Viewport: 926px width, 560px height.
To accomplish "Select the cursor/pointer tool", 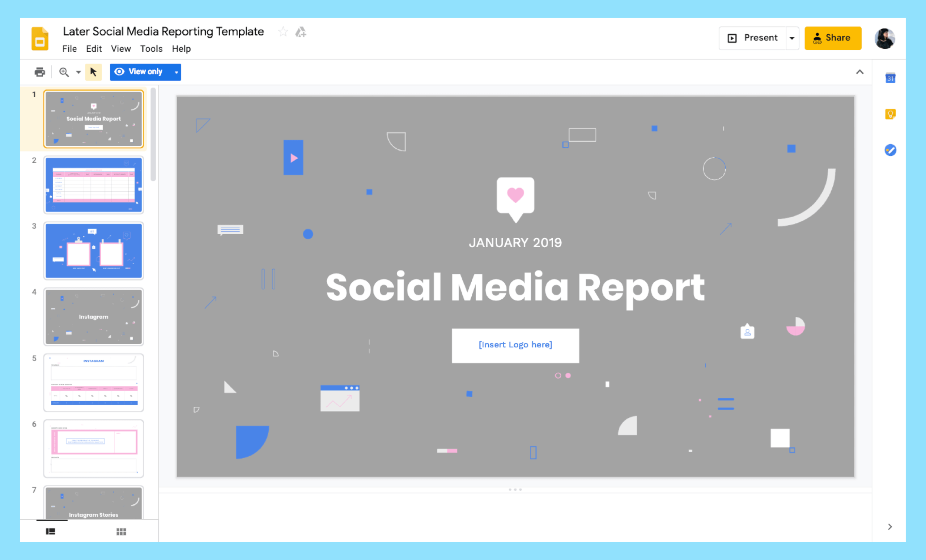I will pos(94,72).
